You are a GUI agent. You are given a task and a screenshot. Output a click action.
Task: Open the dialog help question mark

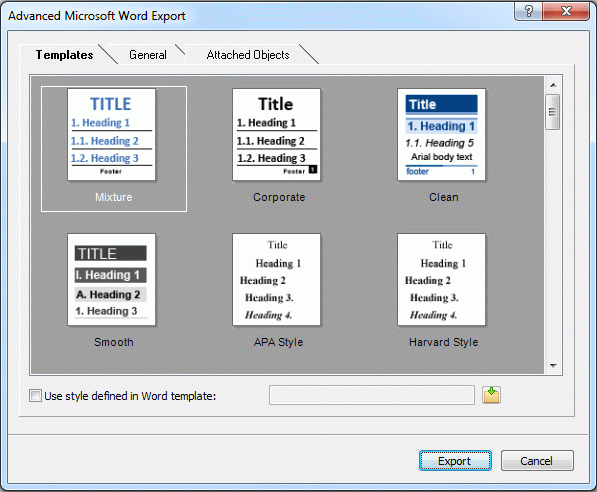(x=528, y=11)
